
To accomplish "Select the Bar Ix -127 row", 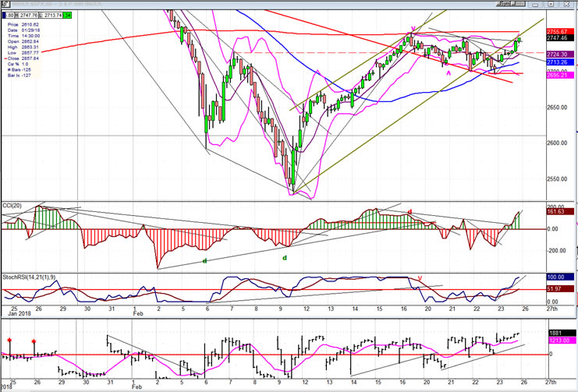I will (x=20, y=76).
